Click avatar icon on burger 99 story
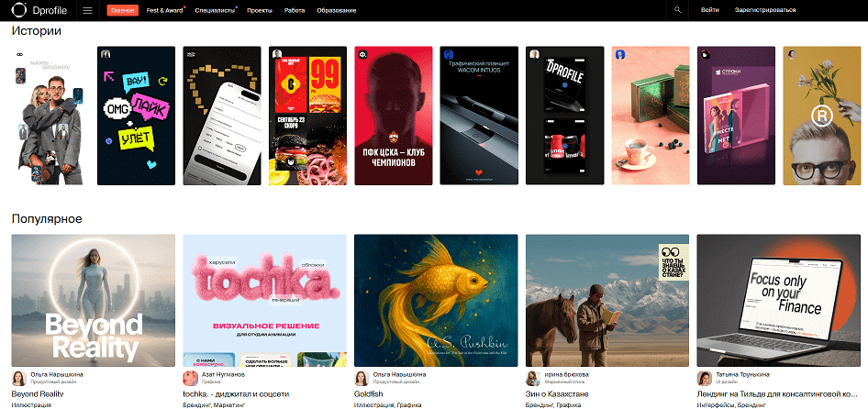The height and width of the screenshot is (409, 868). coord(277,54)
